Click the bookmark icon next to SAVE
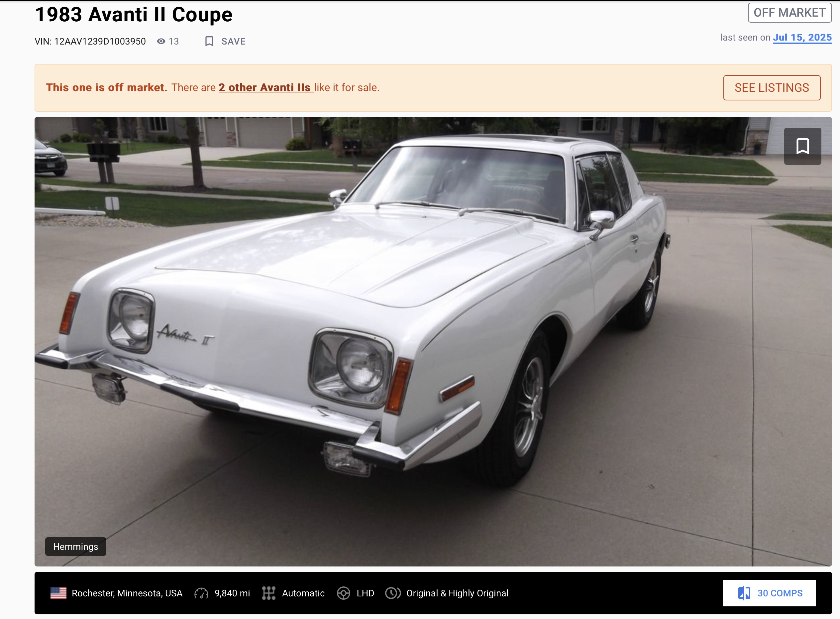The image size is (840, 619). (x=209, y=41)
